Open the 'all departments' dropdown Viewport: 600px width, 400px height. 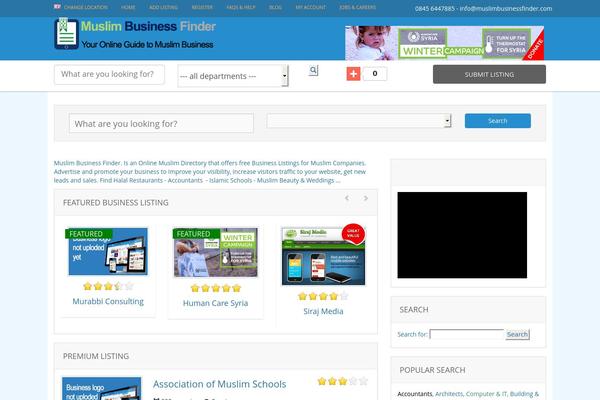point(233,76)
